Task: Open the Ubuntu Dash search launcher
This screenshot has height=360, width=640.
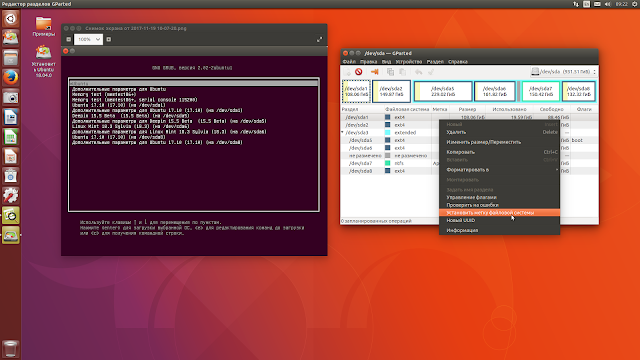Action: coord(11,19)
